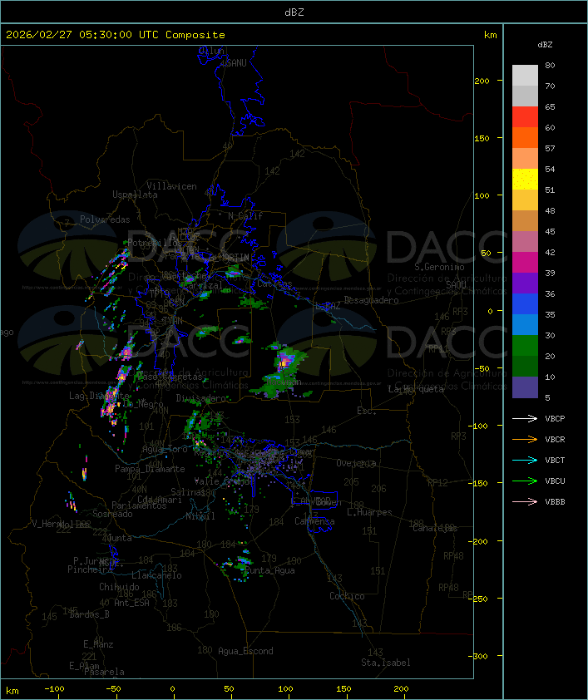Click the VBCP legend label
Screen dimensions: 588x700
pyautogui.click(x=555, y=419)
